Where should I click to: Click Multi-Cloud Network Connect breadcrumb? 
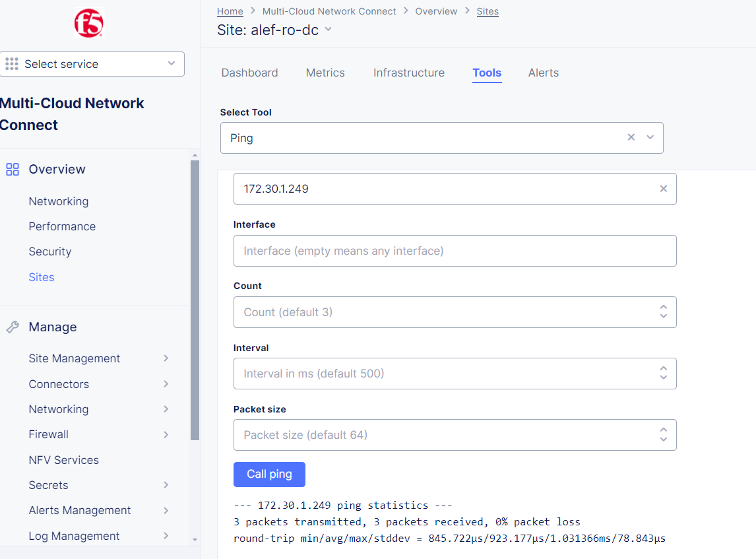coord(329,12)
